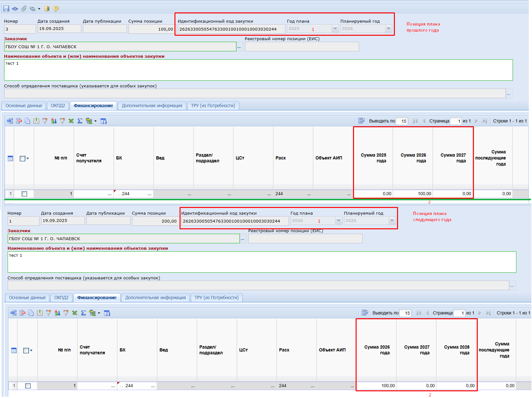Toggle the select-all checkbox in upper grid header
This screenshot has width=532, height=398.
(x=22, y=158)
